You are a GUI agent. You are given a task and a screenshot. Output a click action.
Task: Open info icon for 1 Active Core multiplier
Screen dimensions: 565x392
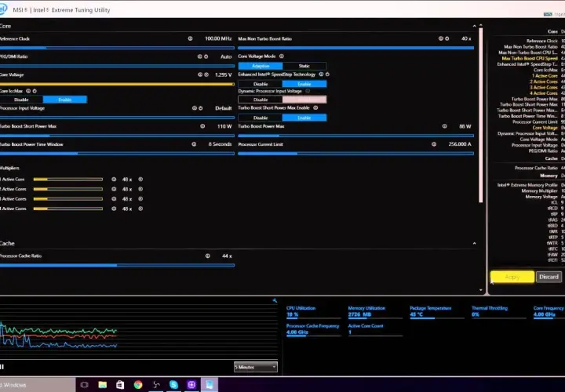coord(114,180)
